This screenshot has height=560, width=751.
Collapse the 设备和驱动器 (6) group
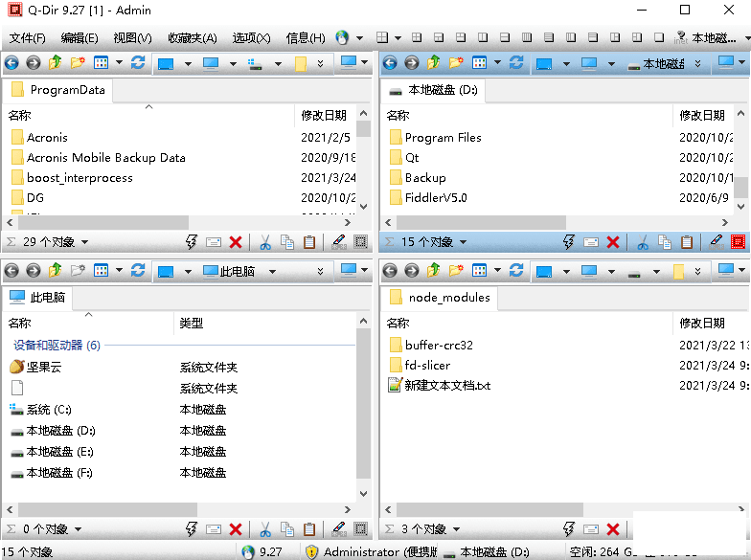(x=57, y=345)
